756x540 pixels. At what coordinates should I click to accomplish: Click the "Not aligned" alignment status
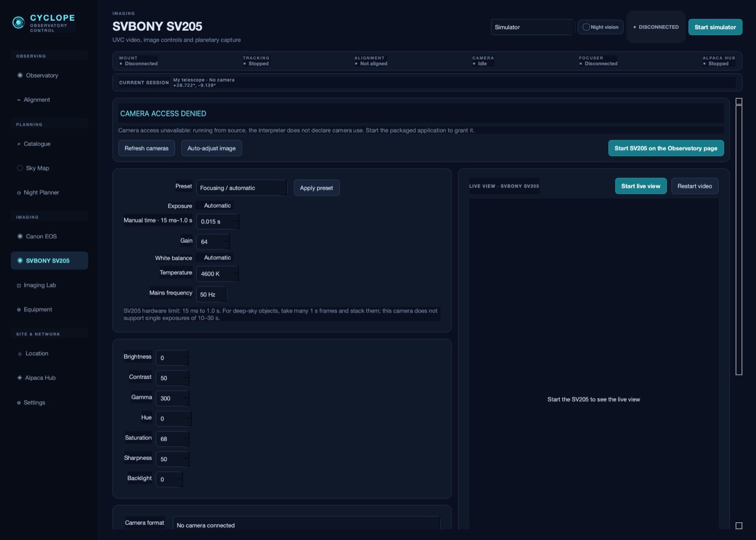371,64
